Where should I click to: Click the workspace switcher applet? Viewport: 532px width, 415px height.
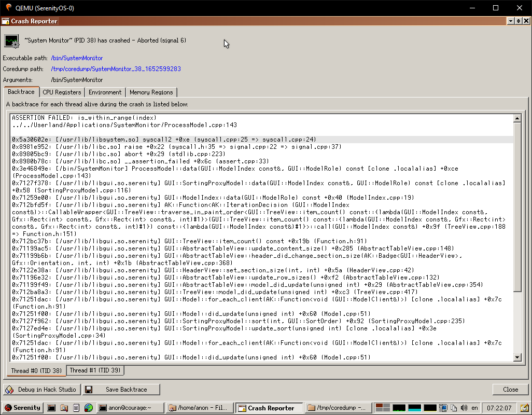click(382, 408)
